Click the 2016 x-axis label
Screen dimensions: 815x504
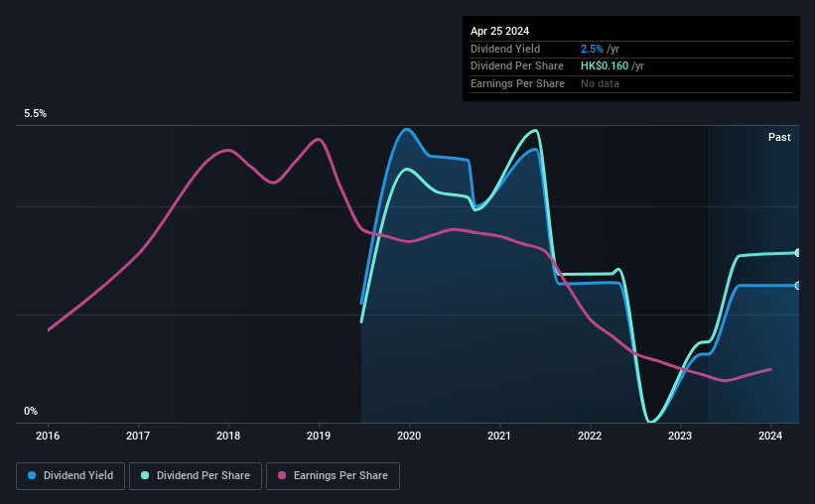(x=48, y=436)
